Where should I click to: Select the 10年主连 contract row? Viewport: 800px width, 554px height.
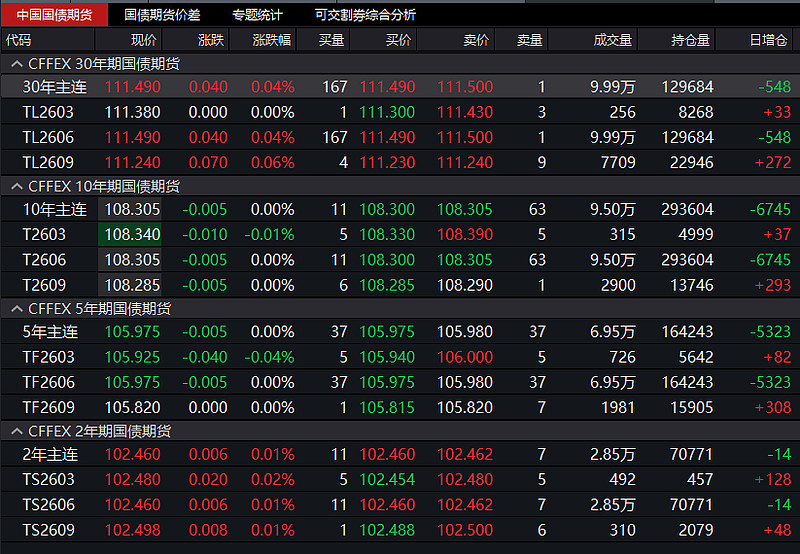pos(400,209)
